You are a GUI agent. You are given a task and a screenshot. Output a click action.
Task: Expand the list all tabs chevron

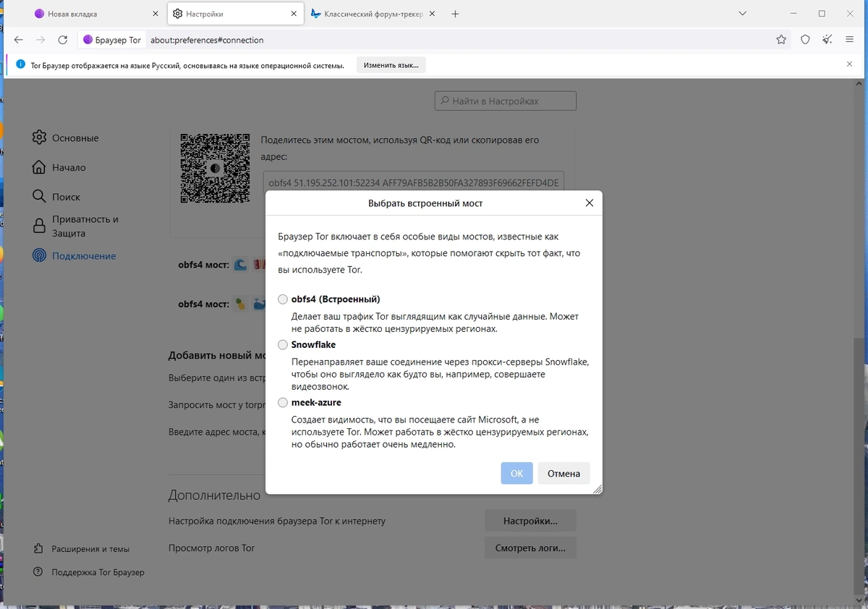743,14
